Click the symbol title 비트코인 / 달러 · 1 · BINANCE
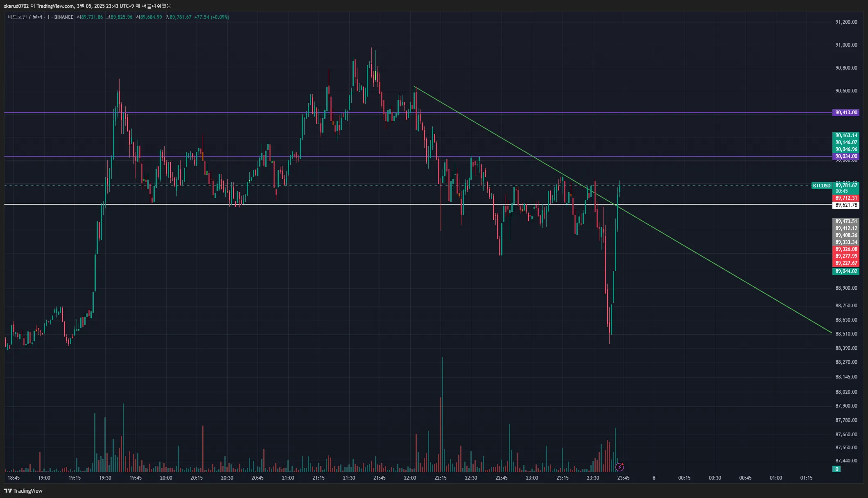 coord(40,17)
